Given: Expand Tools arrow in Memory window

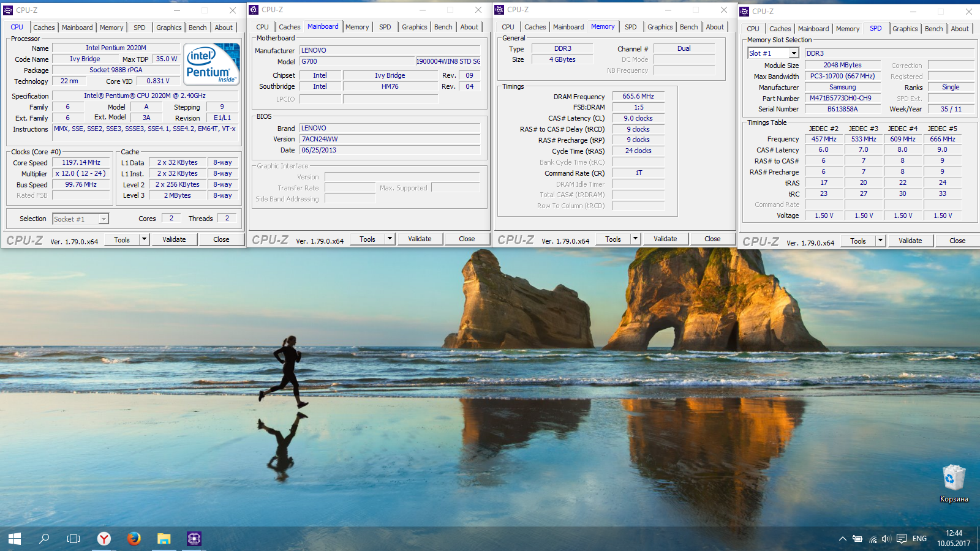Looking at the screenshot, I should pyautogui.click(x=635, y=239).
